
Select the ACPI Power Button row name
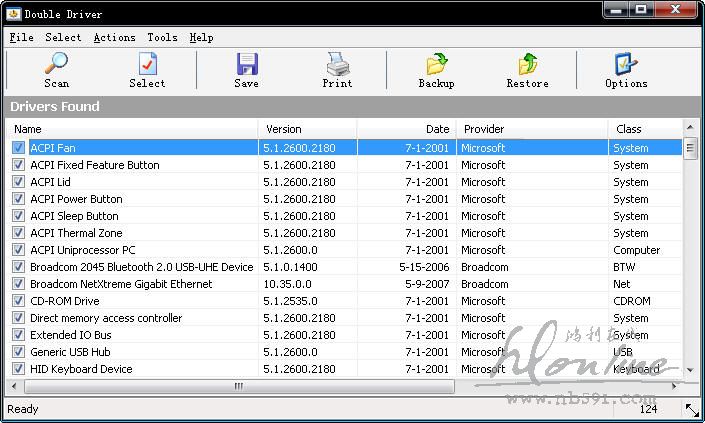[76, 199]
